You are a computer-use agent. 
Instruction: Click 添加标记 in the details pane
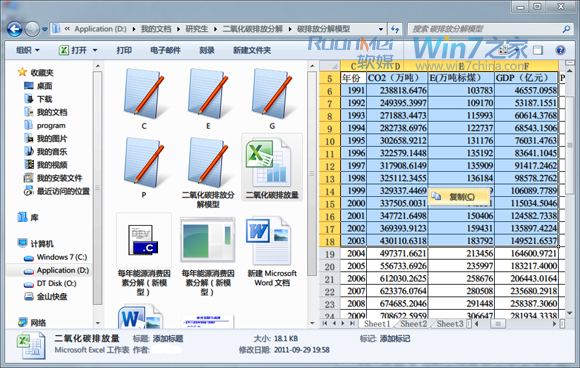point(395,338)
